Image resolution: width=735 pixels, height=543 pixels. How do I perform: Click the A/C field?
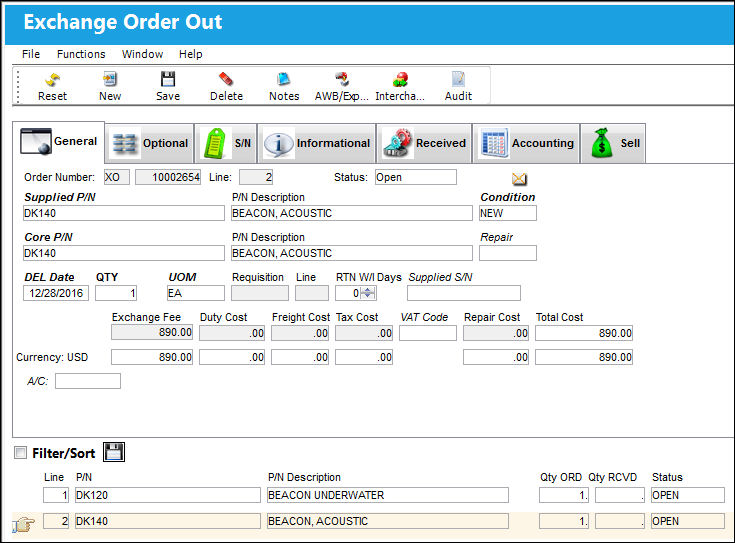[x=88, y=381]
